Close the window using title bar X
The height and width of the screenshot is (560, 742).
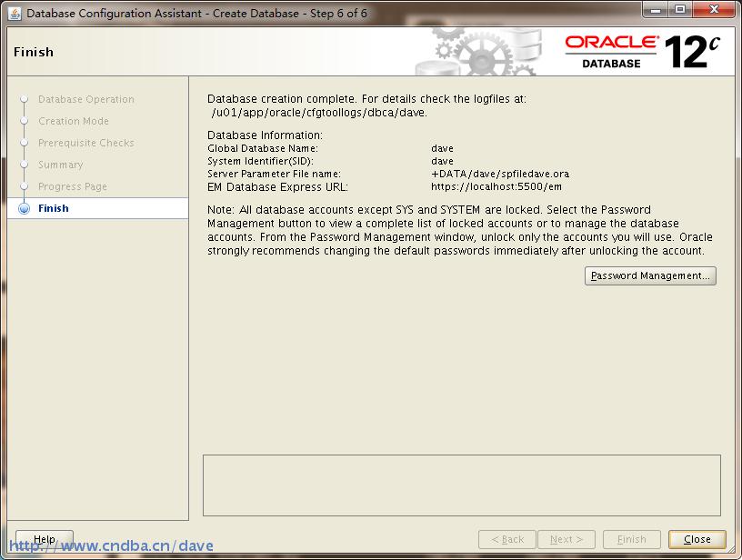click(714, 9)
